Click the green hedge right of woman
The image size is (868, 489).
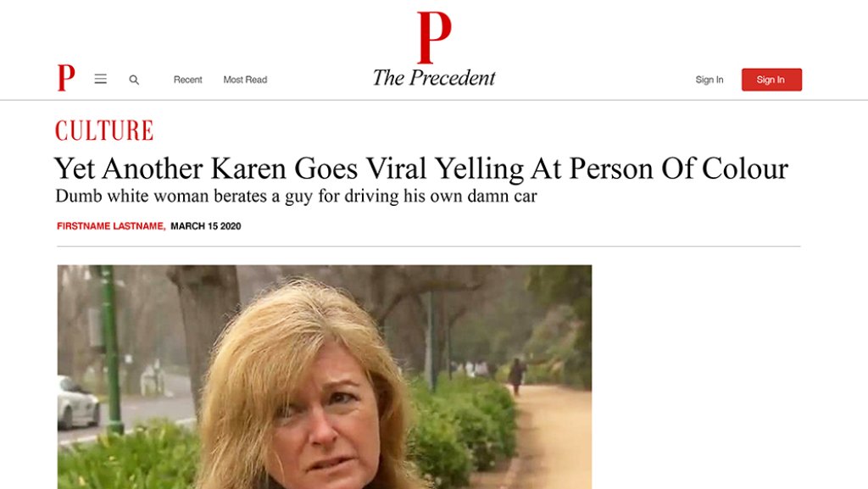462,424
